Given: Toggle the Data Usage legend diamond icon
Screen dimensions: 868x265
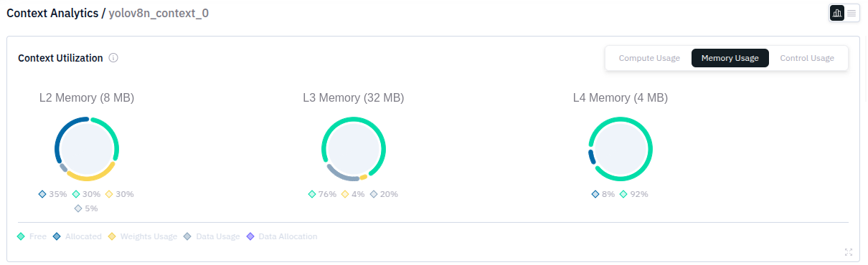Looking at the screenshot, I should click(187, 236).
